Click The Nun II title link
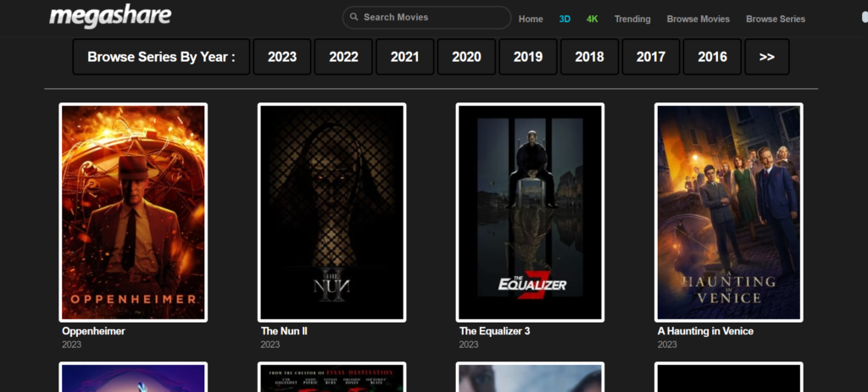The height and width of the screenshot is (392, 868). pyautogui.click(x=284, y=331)
